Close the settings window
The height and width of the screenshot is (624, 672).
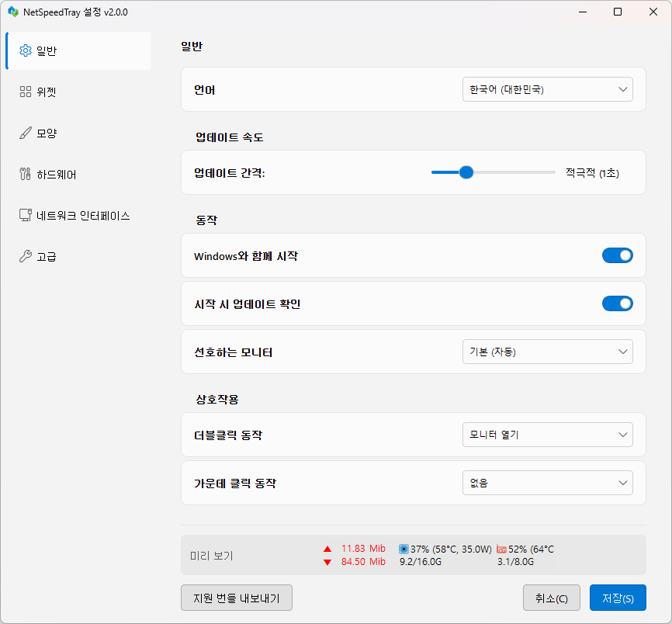[653, 12]
